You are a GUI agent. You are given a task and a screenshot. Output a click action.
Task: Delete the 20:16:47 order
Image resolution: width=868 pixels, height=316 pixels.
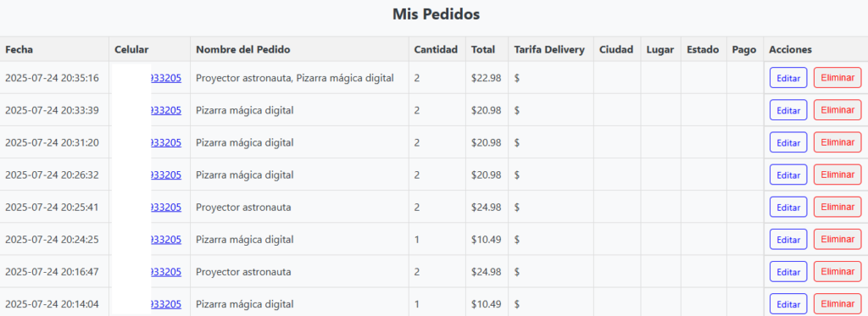837,272
